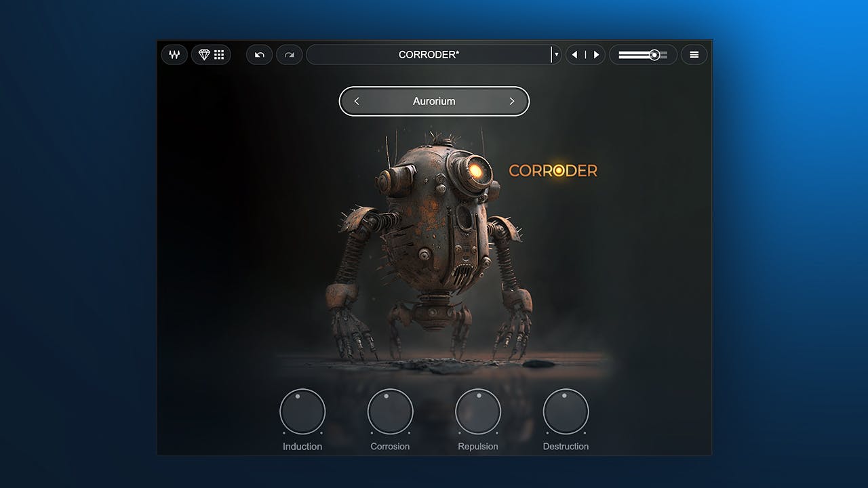Click the Induction label

coord(302,447)
